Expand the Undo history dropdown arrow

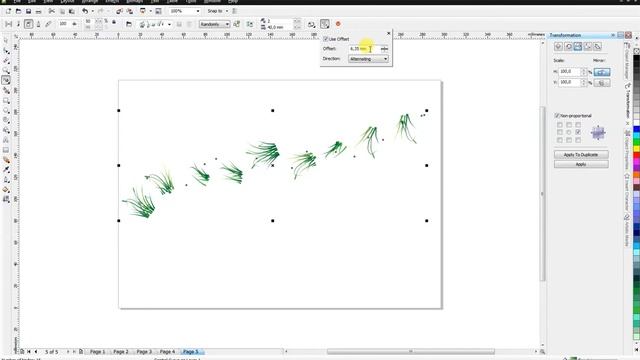pos(92,11)
